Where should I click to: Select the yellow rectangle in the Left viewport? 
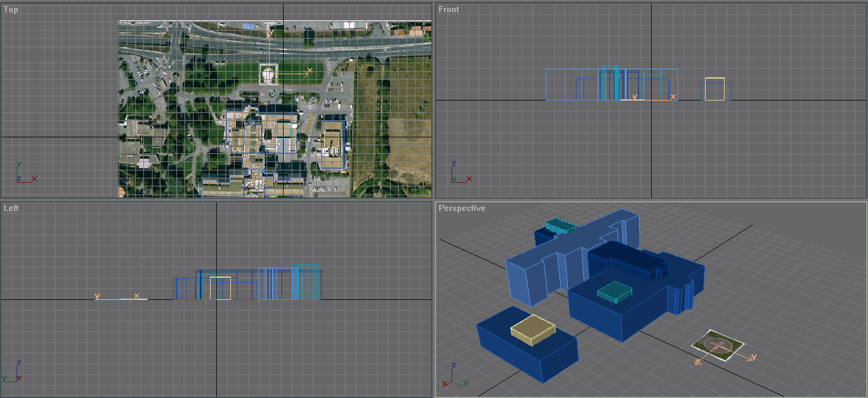(x=221, y=288)
